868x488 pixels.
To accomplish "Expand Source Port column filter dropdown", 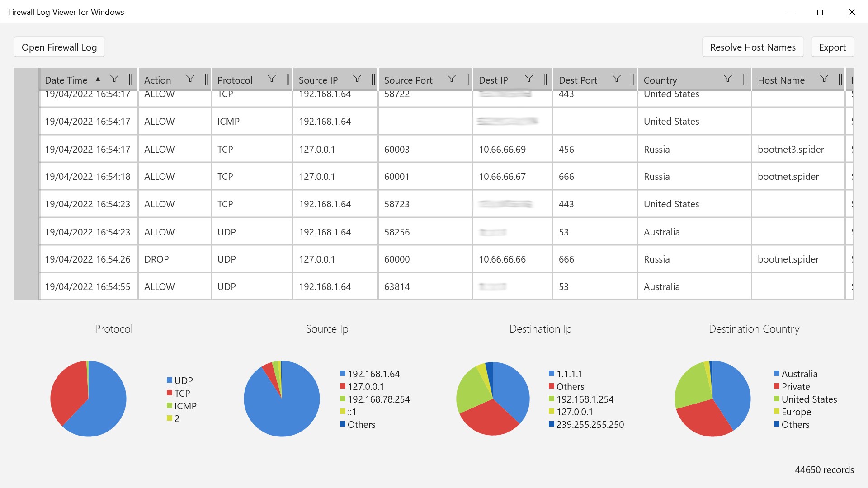I will 451,79.
